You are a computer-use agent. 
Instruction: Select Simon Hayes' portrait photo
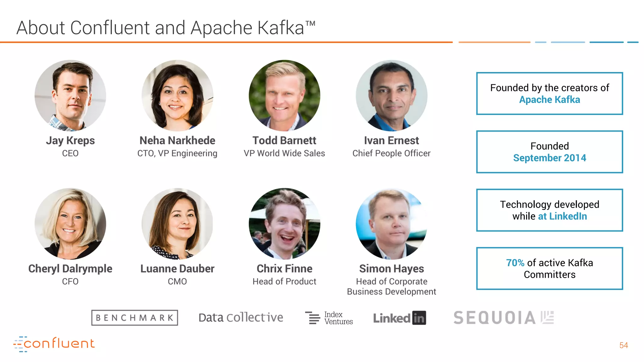coord(391,224)
